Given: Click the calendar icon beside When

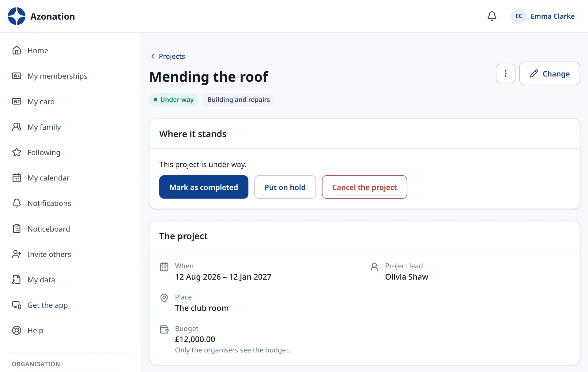Looking at the screenshot, I should [x=164, y=267].
